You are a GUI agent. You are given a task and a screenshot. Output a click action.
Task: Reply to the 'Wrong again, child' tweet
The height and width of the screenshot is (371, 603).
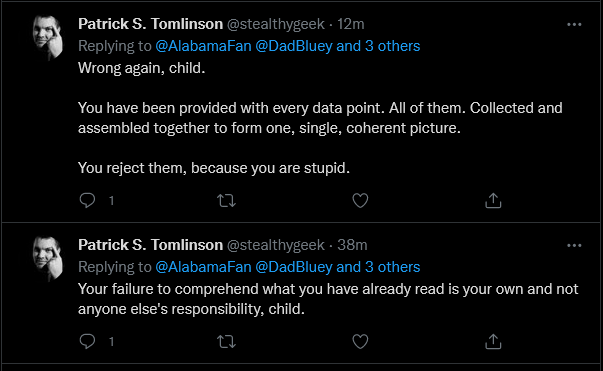coord(87,200)
